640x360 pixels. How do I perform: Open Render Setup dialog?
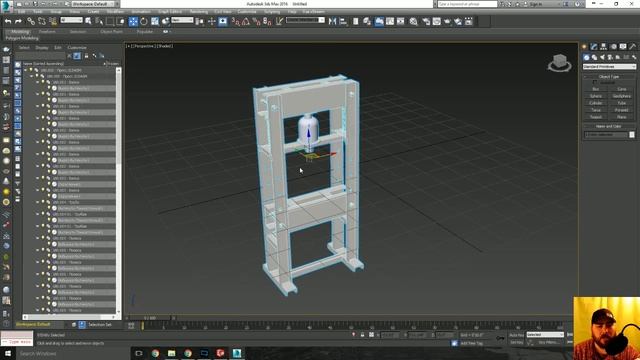[x=426, y=21]
